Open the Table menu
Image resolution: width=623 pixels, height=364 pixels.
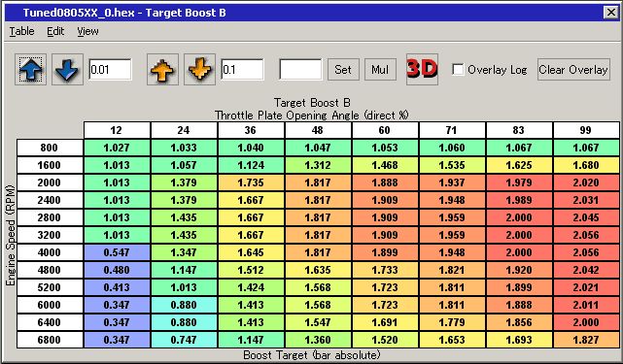(x=21, y=31)
